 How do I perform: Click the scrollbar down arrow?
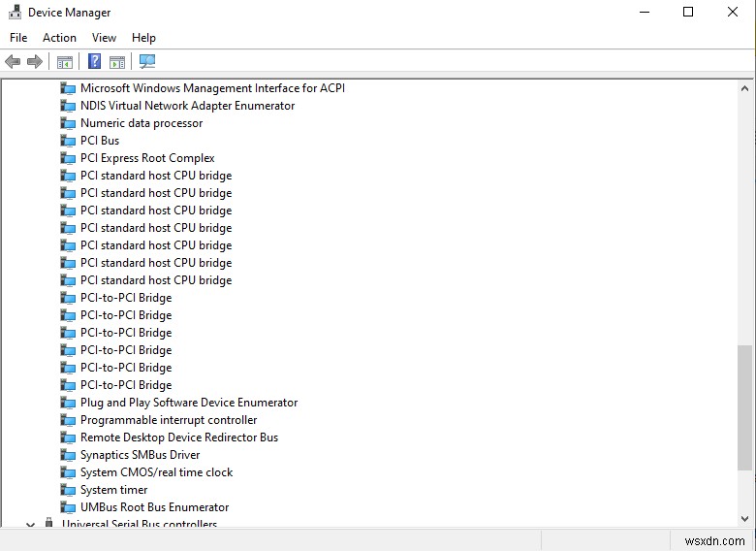click(x=744, y=519)
